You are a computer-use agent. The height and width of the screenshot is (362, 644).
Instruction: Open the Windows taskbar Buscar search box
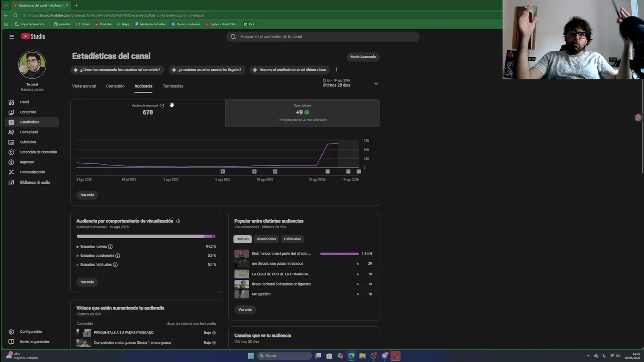[285, 356]
